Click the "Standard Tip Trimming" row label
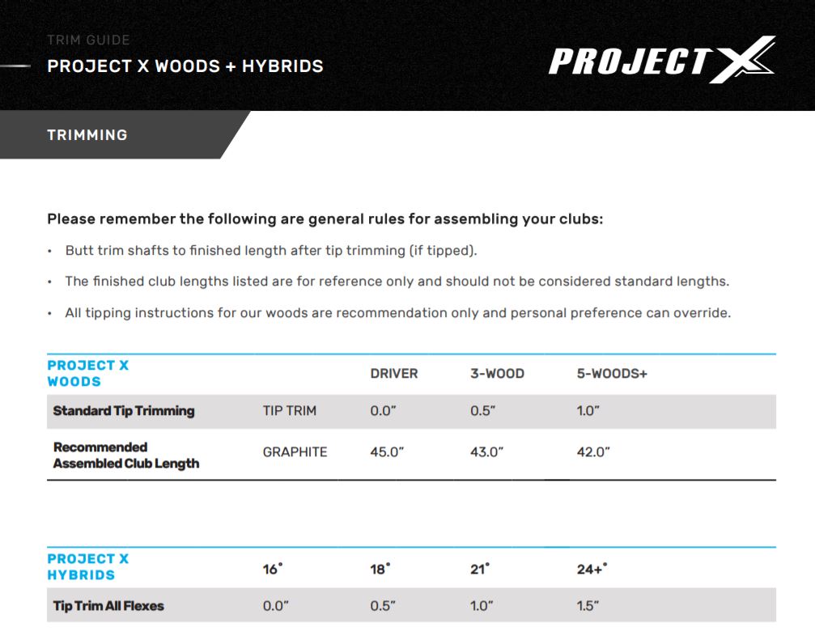This screenshot has height=644, width=815. [x=124, y=410]
